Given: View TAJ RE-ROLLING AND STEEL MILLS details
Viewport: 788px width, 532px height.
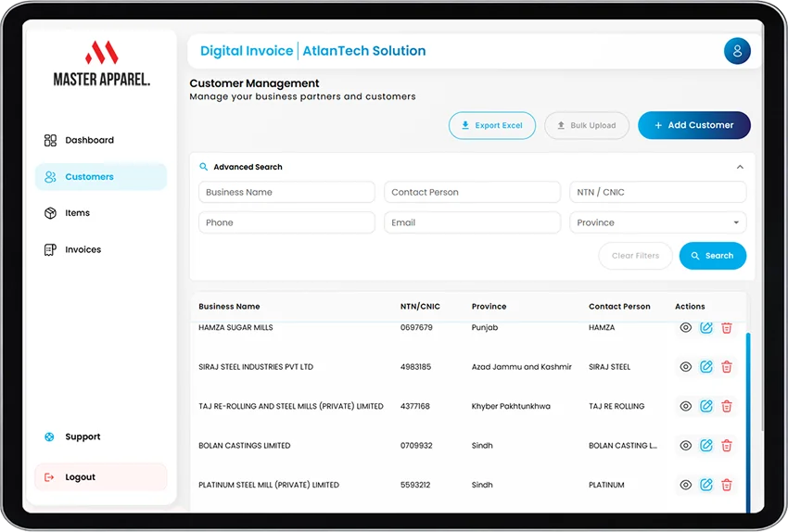Looking at the screenshot, I should coord(685,406).
